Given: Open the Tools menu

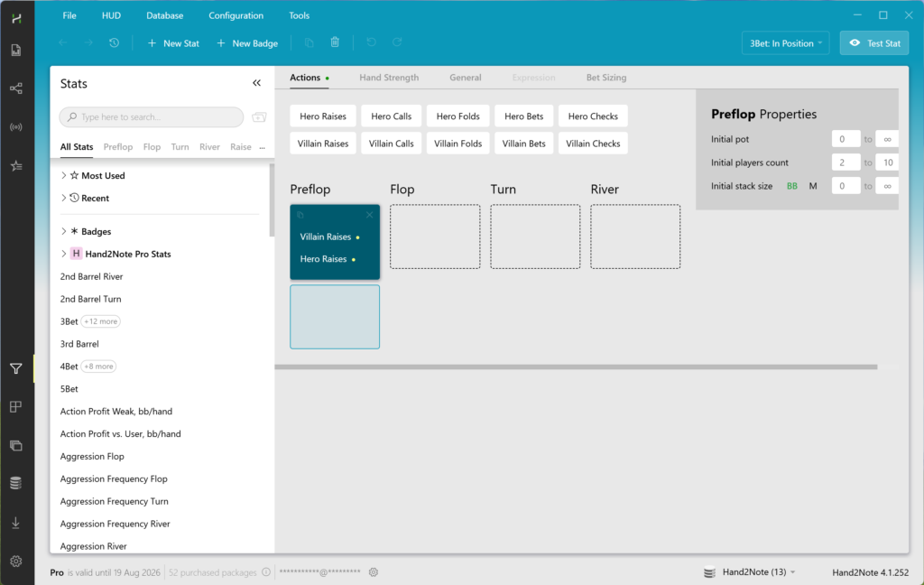Looking at the screenshot, I should pos(299,15).
